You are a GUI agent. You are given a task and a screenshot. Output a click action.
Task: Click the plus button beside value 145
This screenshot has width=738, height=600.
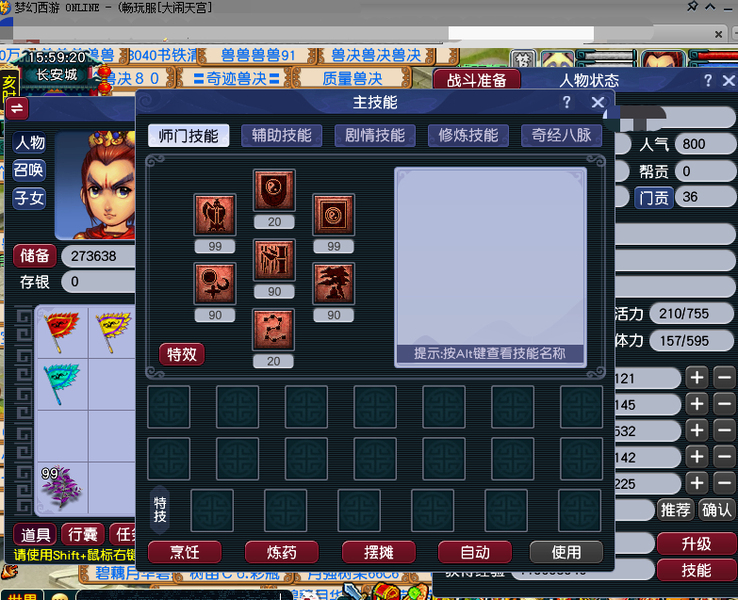click(x=697, y=404)
